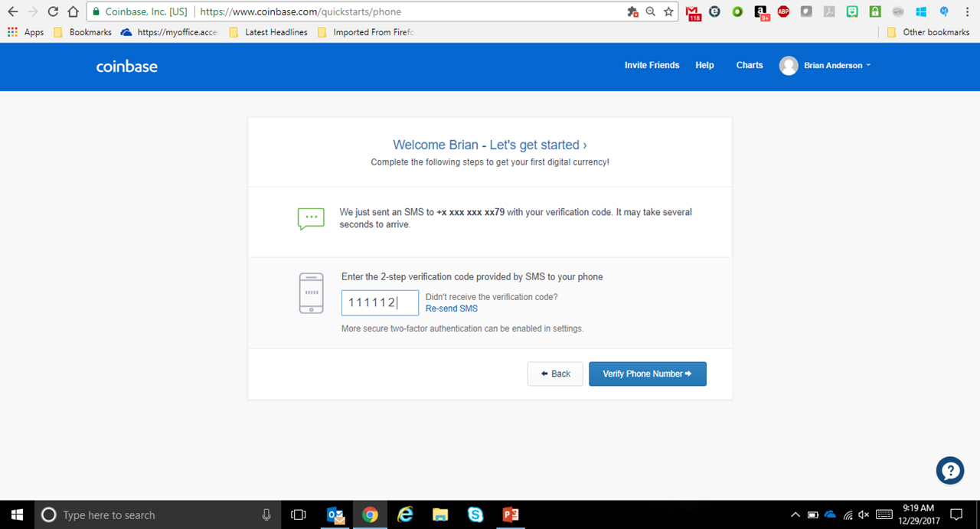The width and height of the screenshot is (980, 529).
Task: Open Gmail checker extension showing 118
Action: point(693,12)
